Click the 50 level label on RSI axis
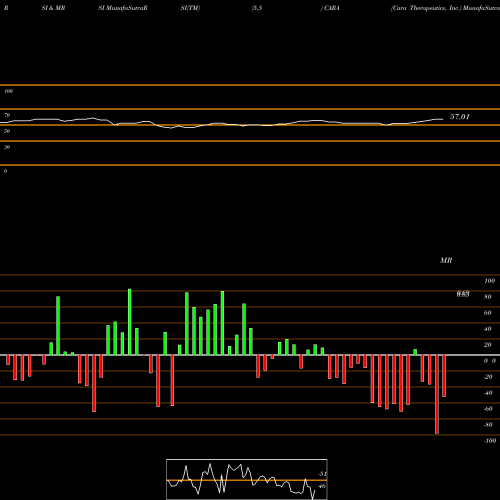The image size is (500, 500). coord(7,131)
